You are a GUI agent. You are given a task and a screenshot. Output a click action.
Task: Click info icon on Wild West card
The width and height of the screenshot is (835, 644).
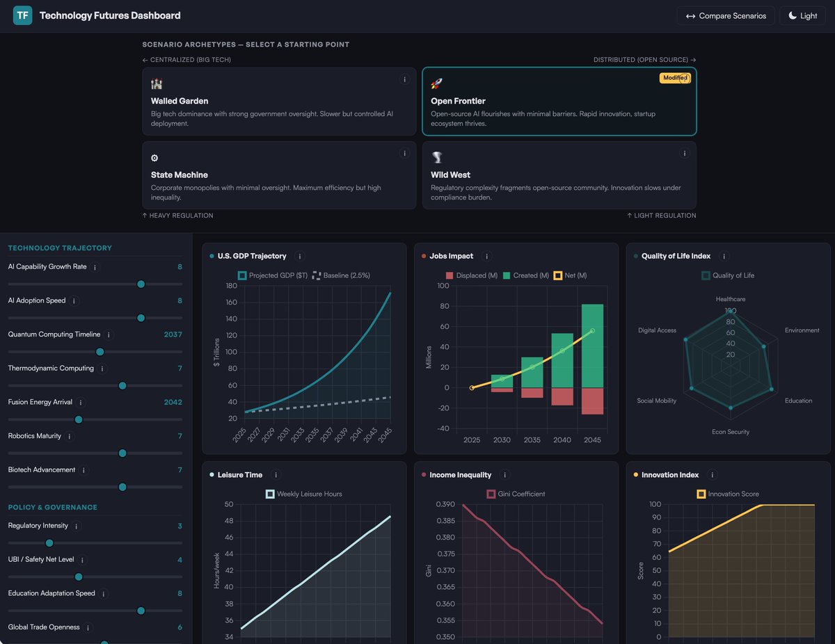coord(685,154)
